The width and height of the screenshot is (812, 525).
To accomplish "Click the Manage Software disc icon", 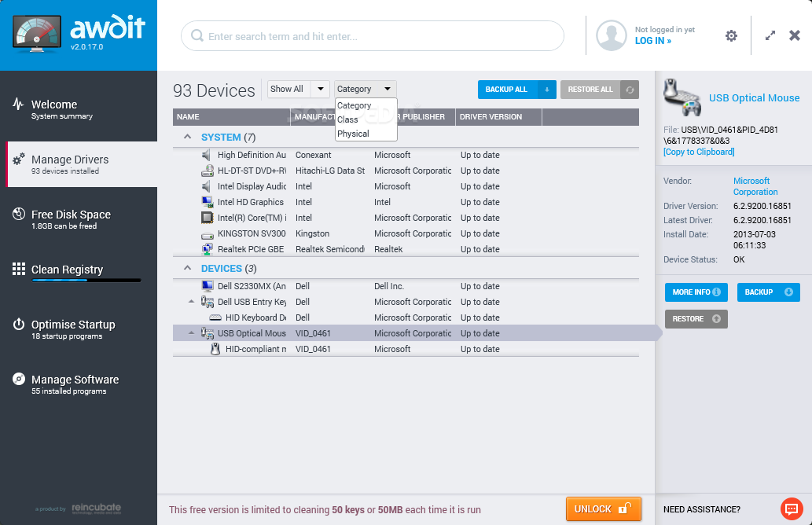I will click(19, 379).
